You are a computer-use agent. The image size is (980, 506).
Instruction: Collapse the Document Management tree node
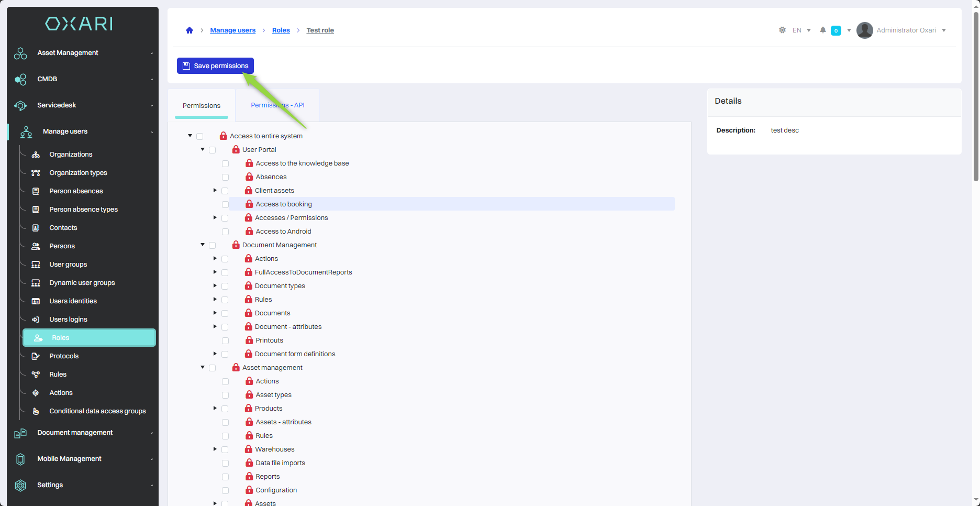tap(203, 245)
